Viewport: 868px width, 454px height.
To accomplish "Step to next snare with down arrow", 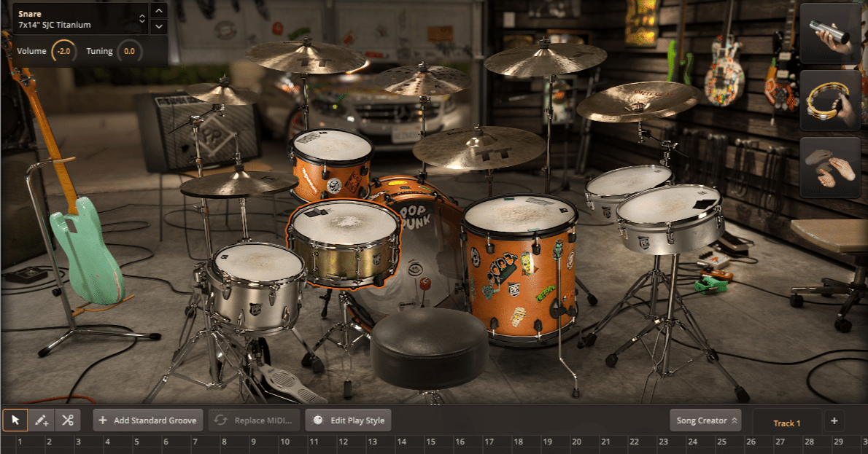I will [159, 26].
